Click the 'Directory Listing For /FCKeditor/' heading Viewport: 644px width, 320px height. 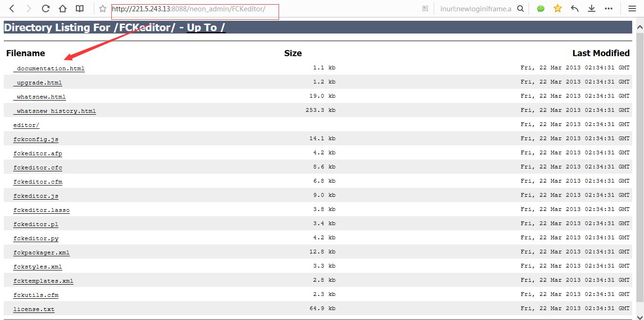[x=90, y=27]
